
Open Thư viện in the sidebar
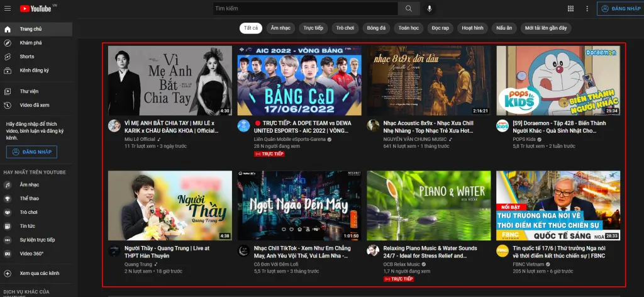tap(29, 91)
